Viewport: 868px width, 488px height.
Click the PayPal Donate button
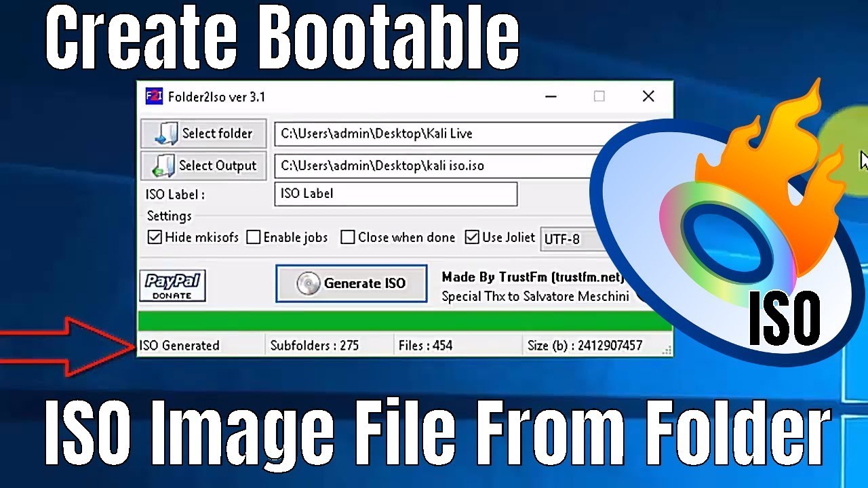click(172, 285)
